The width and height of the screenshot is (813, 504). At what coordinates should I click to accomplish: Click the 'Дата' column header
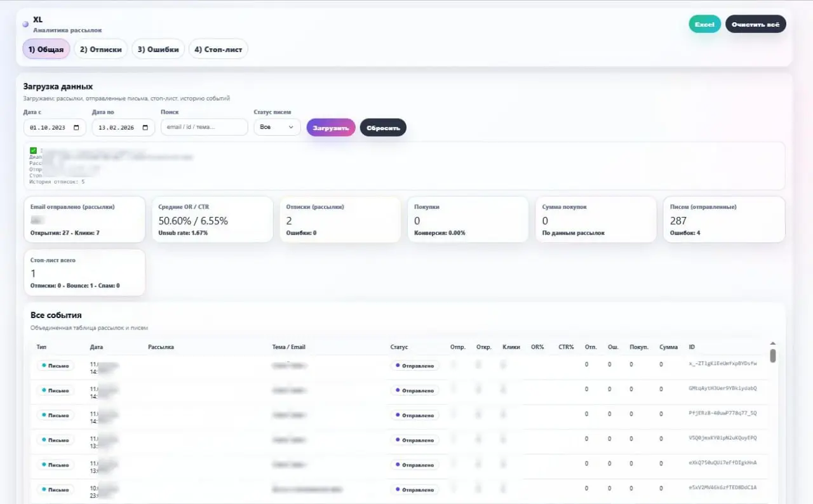(97, 347)
